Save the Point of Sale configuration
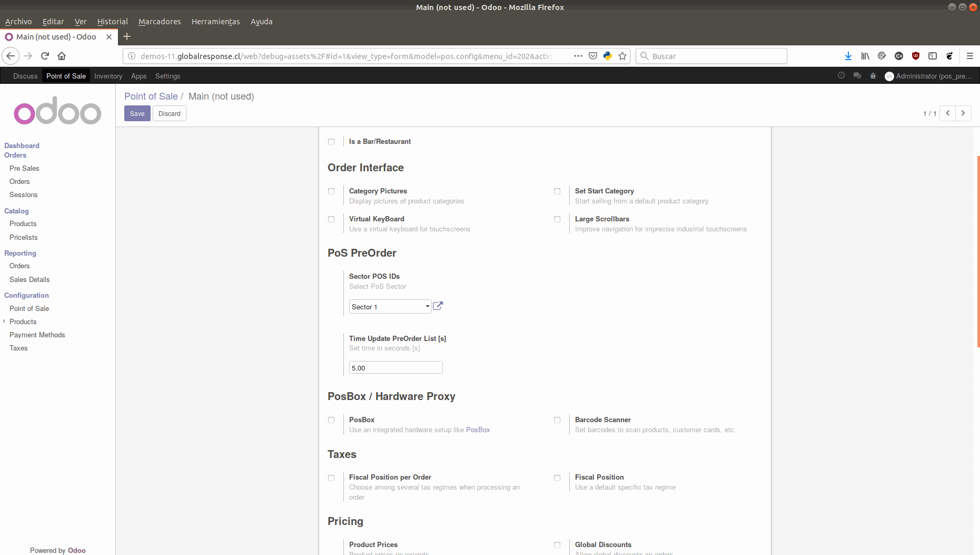Viewport: 980px width, 555px height. point(137,113)
